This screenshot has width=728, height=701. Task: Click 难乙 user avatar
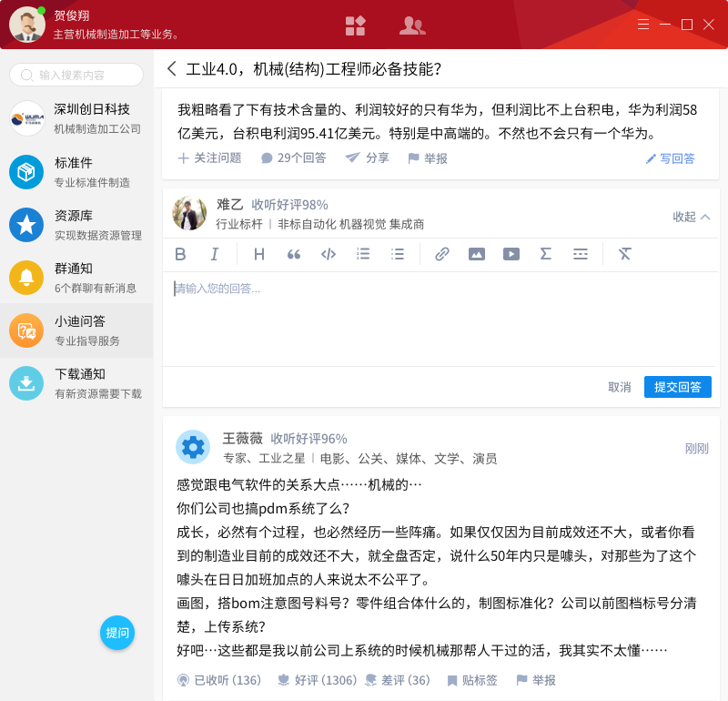pyautogui.click(x=189, y=213)
